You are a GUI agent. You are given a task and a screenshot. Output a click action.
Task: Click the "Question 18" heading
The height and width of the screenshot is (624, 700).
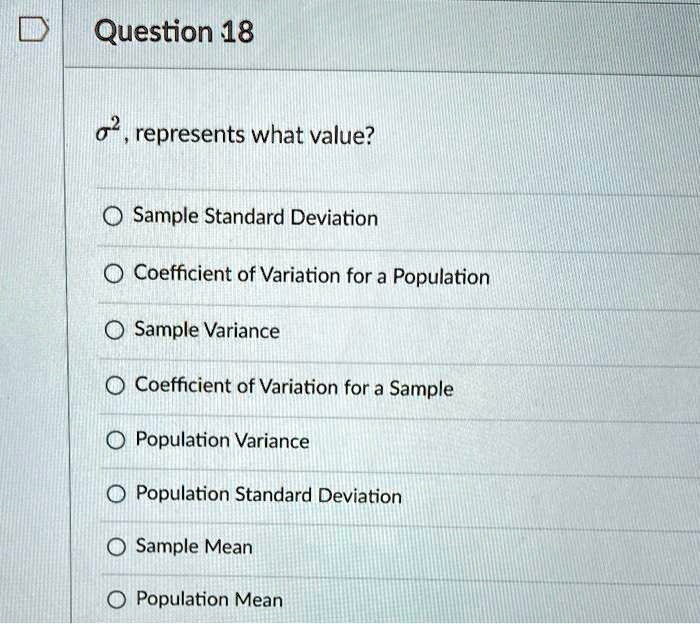coord(173,33)
